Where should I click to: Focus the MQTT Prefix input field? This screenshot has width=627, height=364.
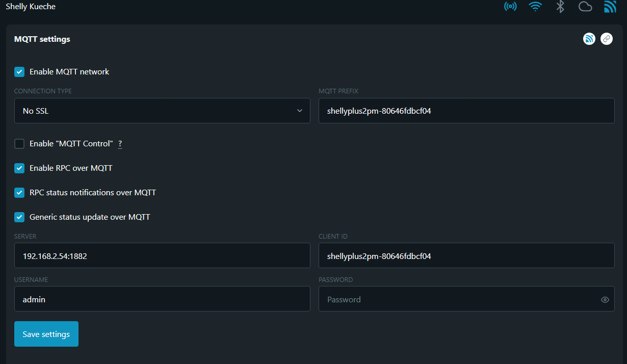click(x=466, y=111)
